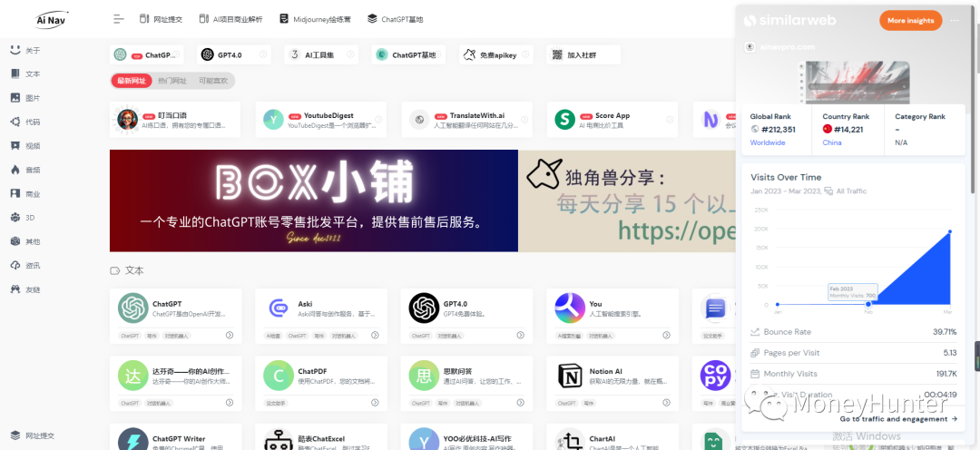Click the More insights button
Image resolution: width=980 pixels, height=450 pixels.
[x=910, y=21]
